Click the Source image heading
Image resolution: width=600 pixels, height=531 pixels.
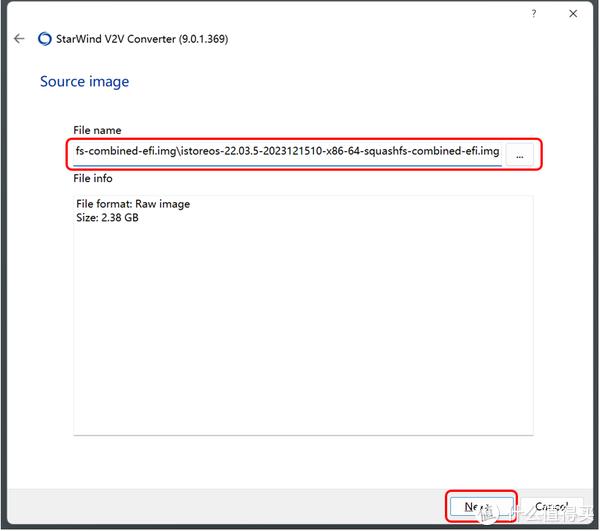point(85,81)
